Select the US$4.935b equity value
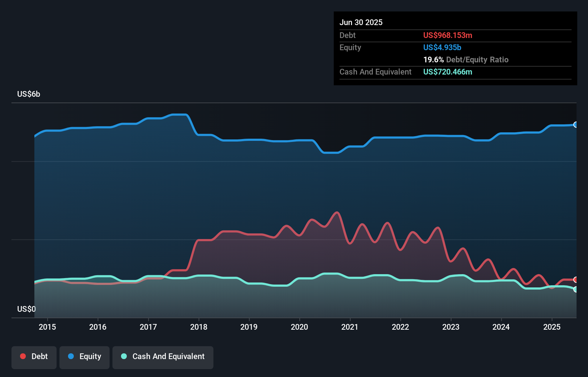 coord(442,47)
